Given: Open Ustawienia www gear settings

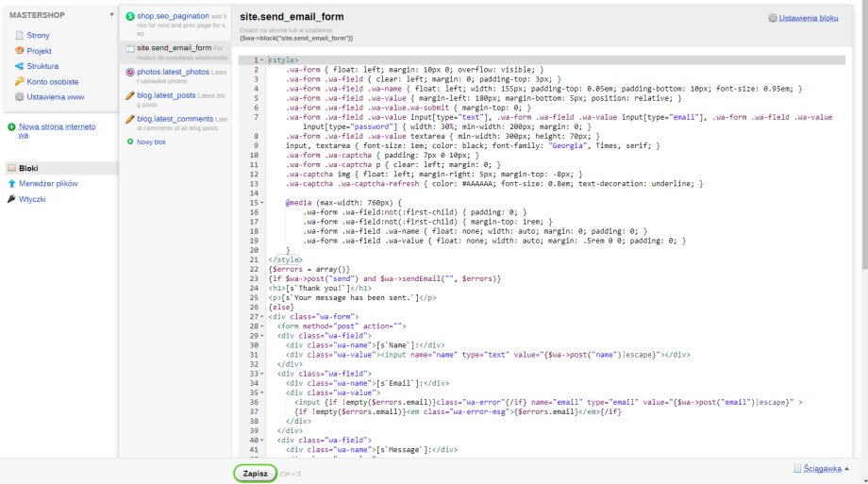Looking at the screenshot, I should [56, 96].
